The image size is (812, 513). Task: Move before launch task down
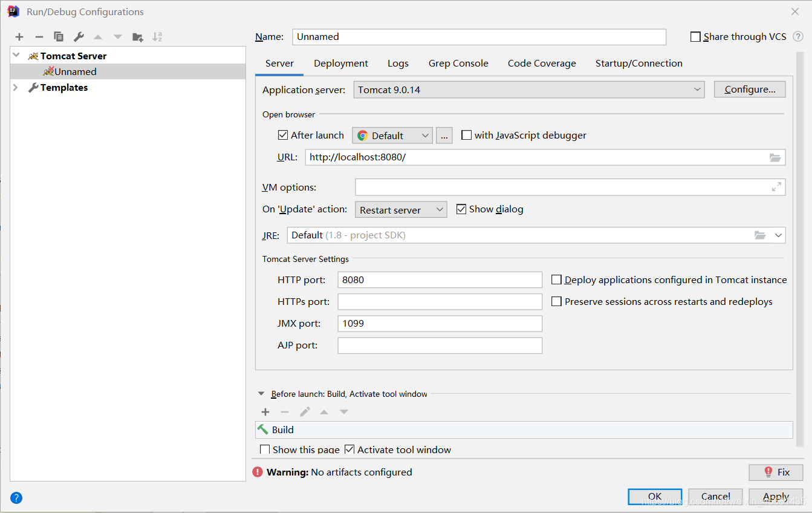click(344, 412)
